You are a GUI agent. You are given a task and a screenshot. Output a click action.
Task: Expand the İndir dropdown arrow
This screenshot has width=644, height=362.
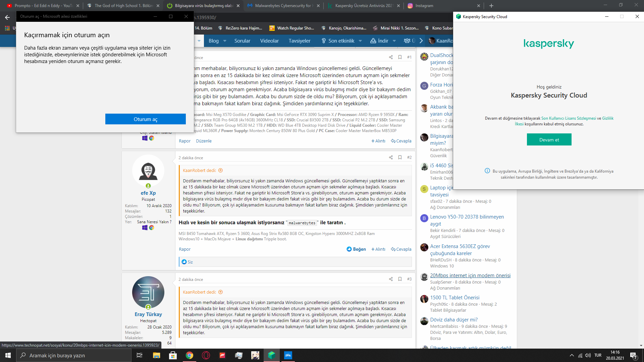394,41
